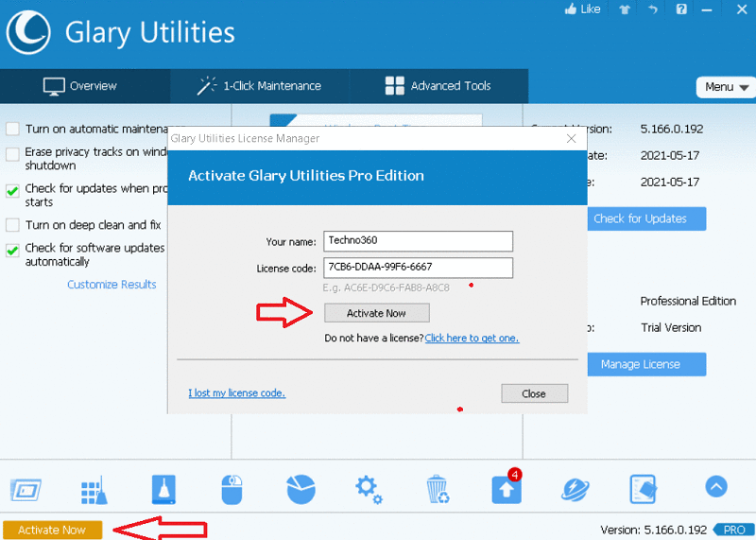The width and height of the screenshot is (756, 540).
Task: Open the Registry Cleaner grid-and-broom icon
Action: (x=93, y=489)
